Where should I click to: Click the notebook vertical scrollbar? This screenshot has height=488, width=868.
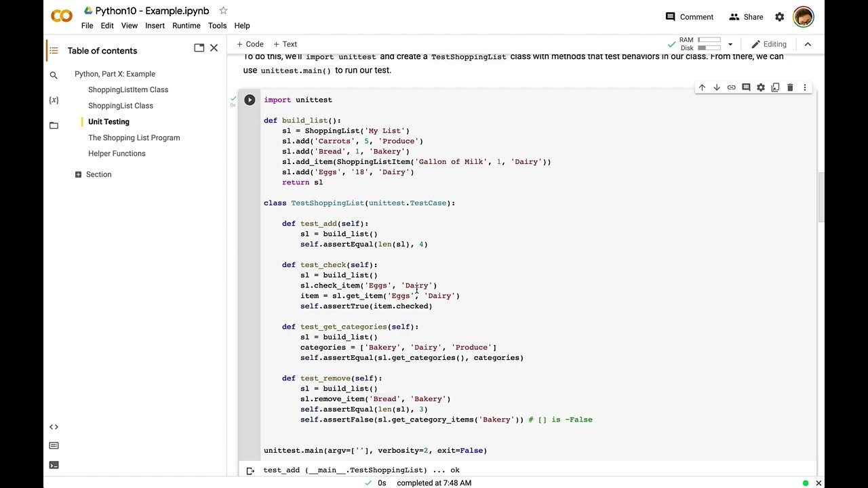click(821, 197)
